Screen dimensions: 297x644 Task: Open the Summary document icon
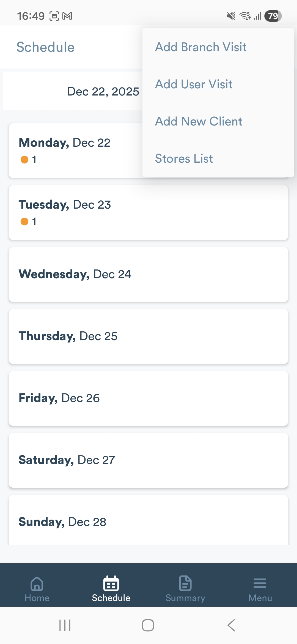[185, 583]
